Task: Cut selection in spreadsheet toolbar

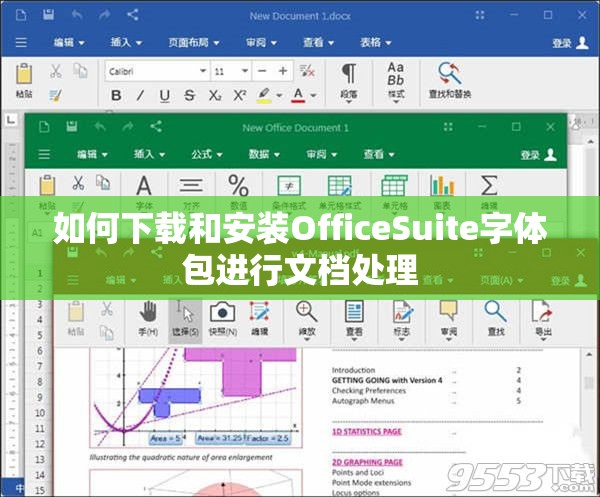Action: point(78,183)
